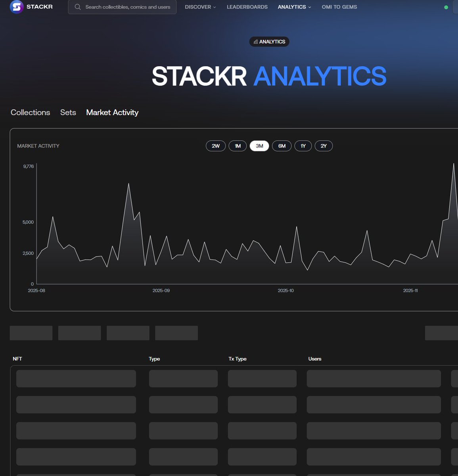The image size is (458, 476).
Task: Click the 2,500 y-axis value
Action: pos(28,253)
